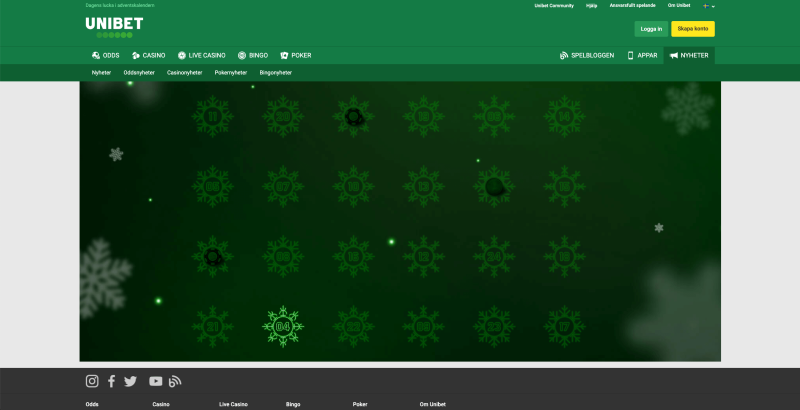Open snowflake door number 14
800x410 pixels.
click(x=564, y=116)
